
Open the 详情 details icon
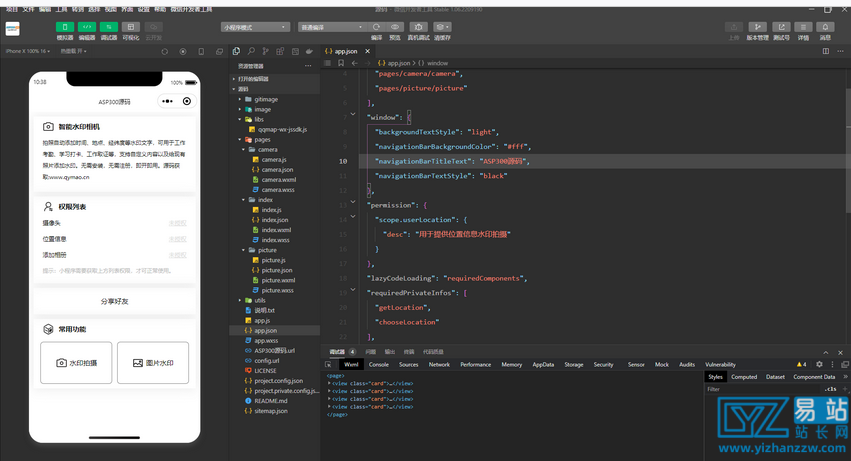803,27
